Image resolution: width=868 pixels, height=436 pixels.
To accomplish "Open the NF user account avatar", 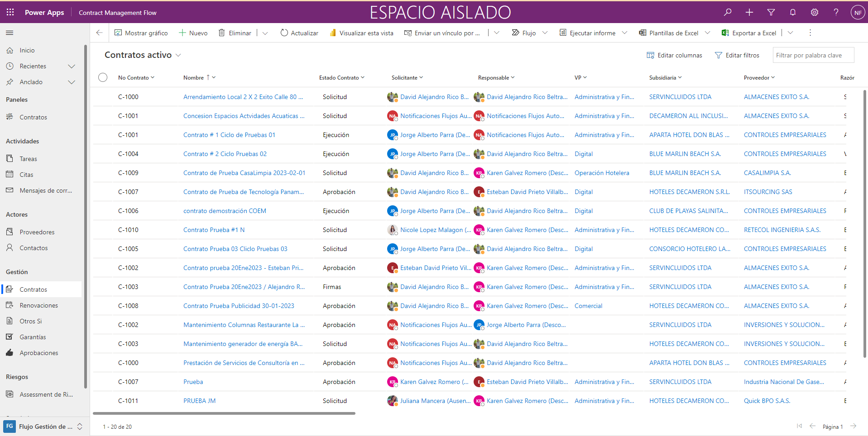I will [858, 13].
